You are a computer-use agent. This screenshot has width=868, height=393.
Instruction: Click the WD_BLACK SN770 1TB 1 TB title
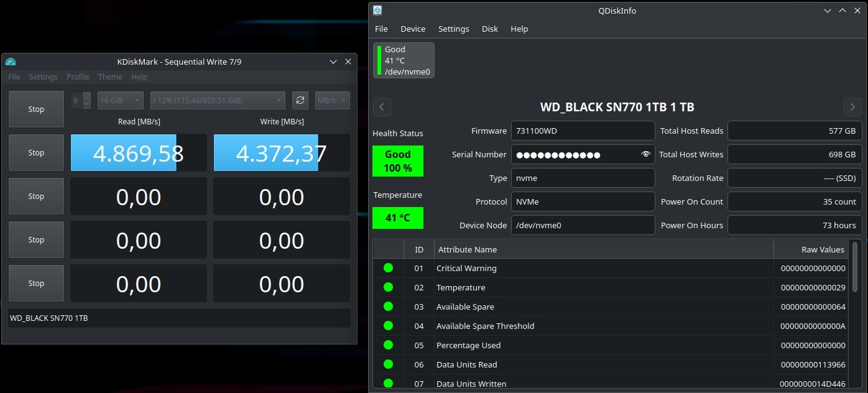tap(617, 107)
